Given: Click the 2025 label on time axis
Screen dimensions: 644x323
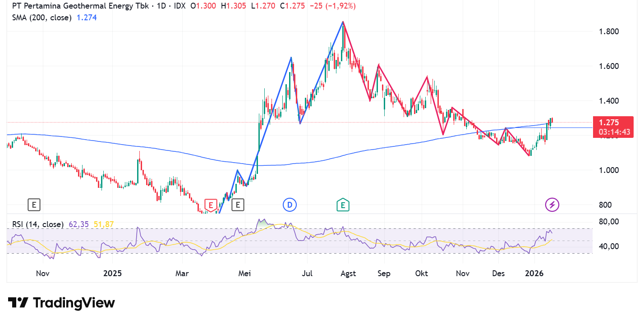Looking at the screenshot, I should 113,273.
